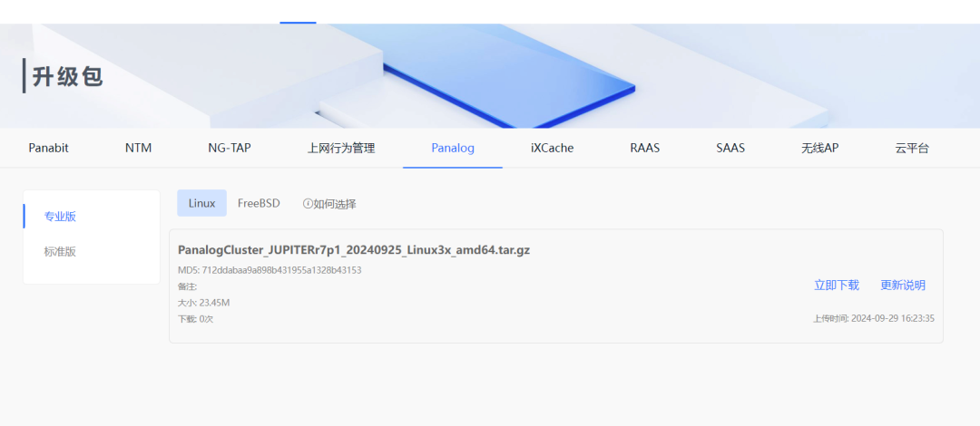Switch to the NTM tab
This screenshot has width=980, height=426.
[138, 148]
